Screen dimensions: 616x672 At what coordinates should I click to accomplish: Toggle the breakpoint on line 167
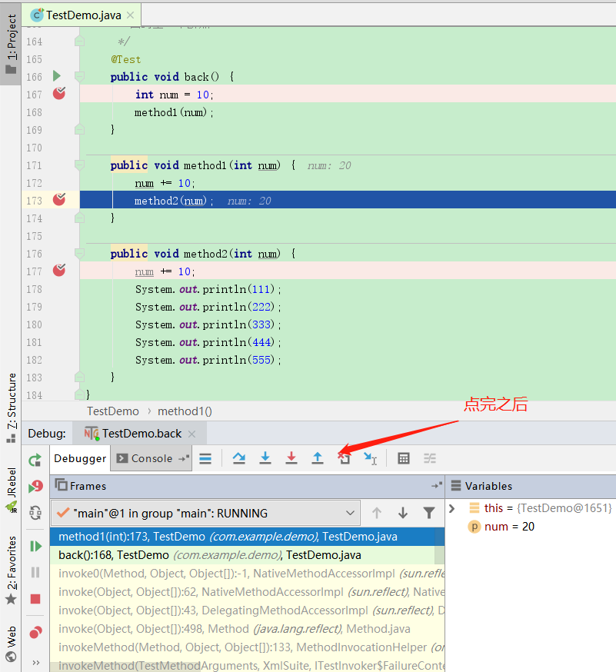coord(60,94)
